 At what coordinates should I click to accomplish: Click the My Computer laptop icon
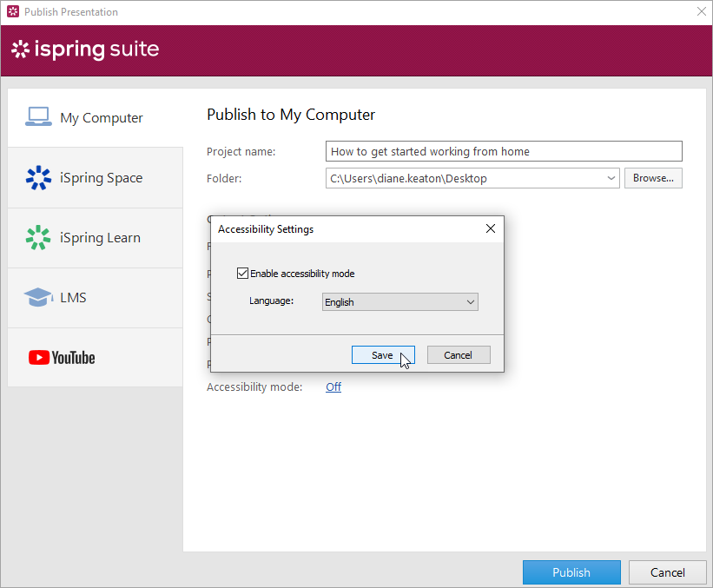(38, 117)
